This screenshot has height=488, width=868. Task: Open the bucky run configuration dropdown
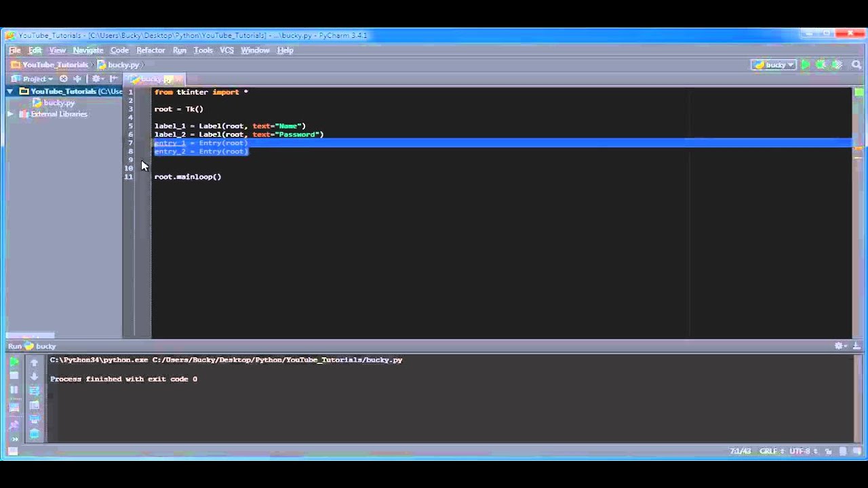point(773,65)
